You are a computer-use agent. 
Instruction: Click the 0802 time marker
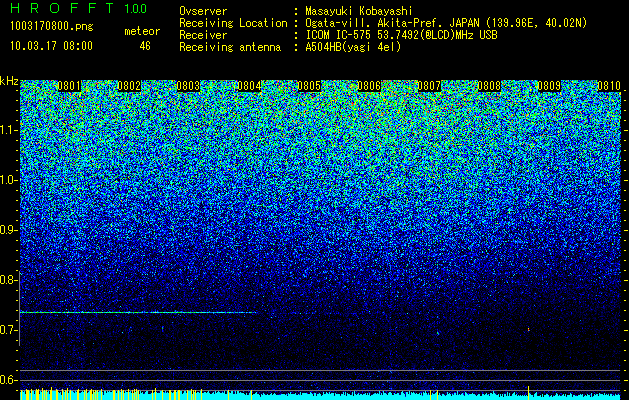coord(129,86)
